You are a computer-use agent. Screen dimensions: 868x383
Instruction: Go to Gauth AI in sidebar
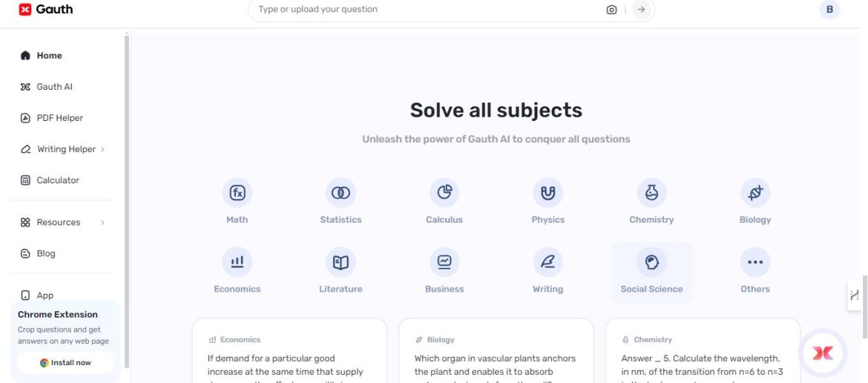click(54, 87)
